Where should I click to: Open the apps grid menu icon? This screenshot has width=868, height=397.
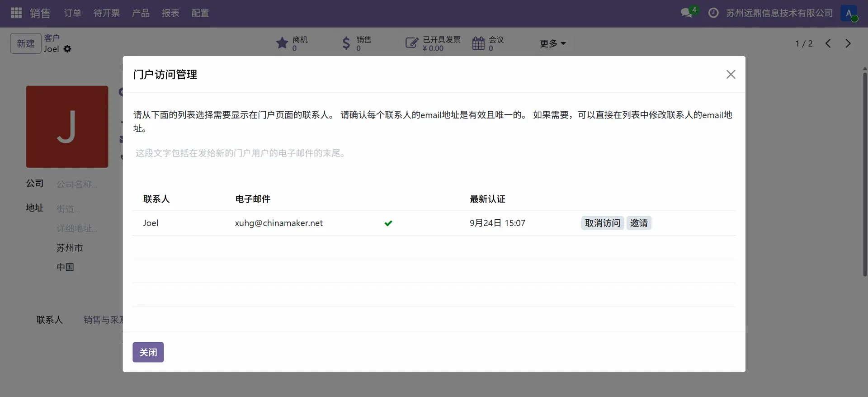coord(16,13)
